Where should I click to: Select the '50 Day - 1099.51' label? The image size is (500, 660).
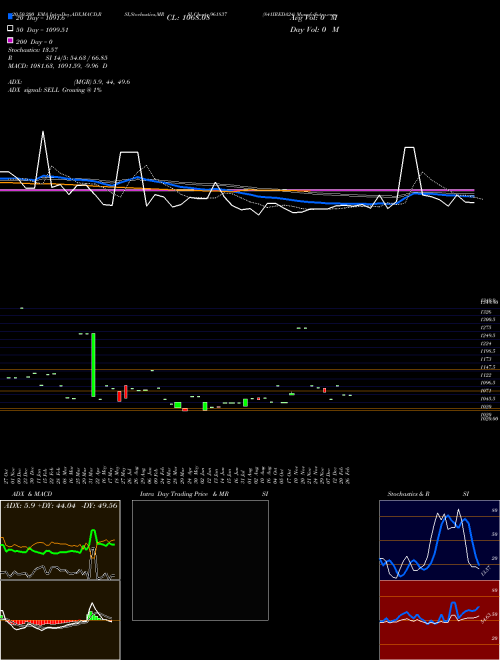(x=42, y=30)
